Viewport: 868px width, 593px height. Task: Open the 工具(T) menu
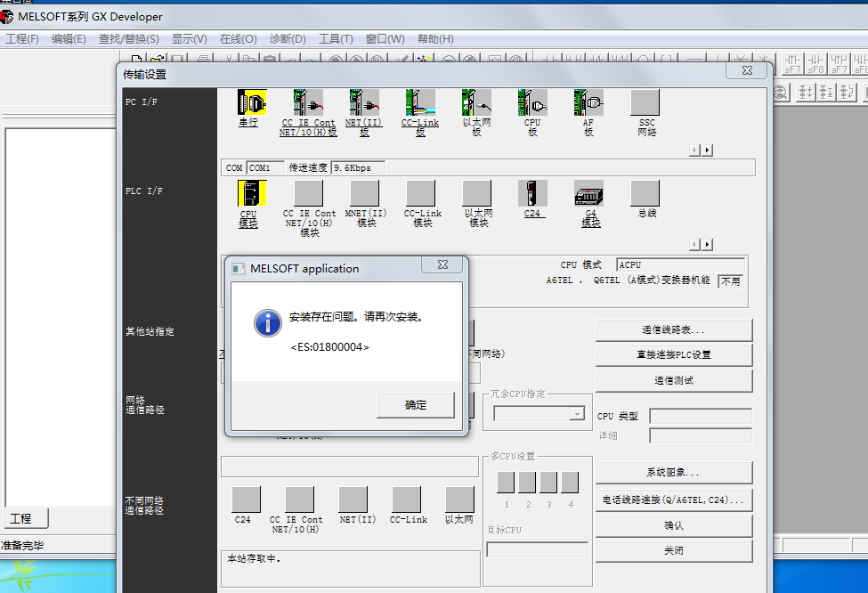coord(336,39)
